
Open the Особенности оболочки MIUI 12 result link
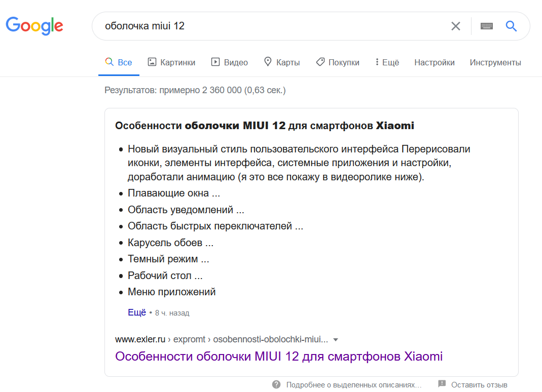(x=278, y=356)
